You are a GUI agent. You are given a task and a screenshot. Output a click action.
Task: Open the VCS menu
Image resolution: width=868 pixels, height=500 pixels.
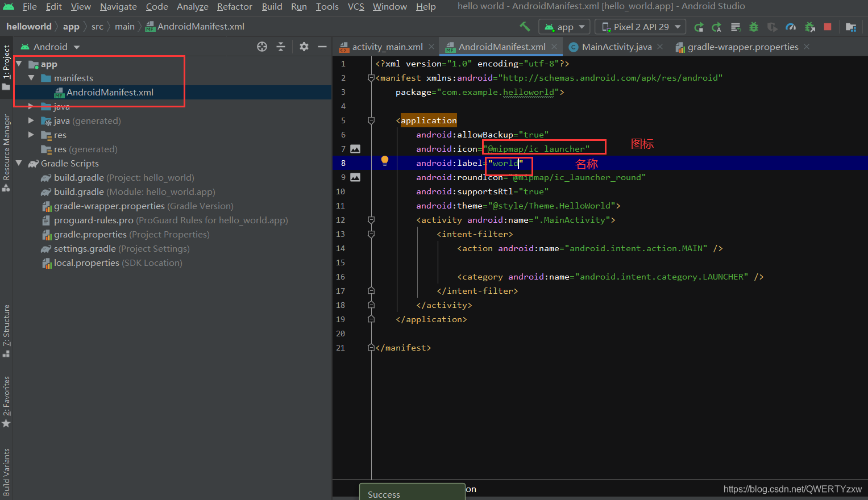coord(356,6)
